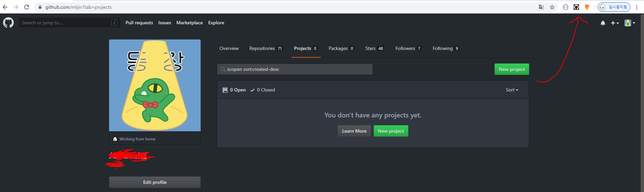Viewport: 644px width, 192px height.
Task: Click the browser forward arrow
Action: 16,7
